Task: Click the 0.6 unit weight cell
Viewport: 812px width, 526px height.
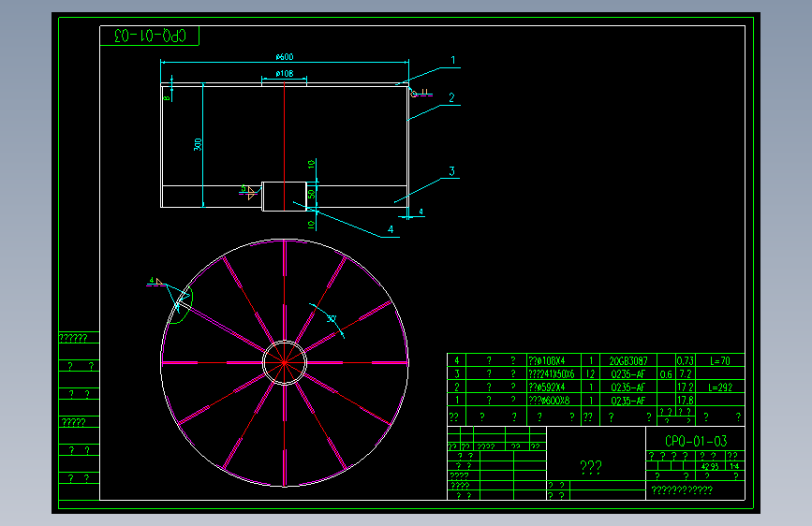Action: pyautogui.click(x=666, y=373)
